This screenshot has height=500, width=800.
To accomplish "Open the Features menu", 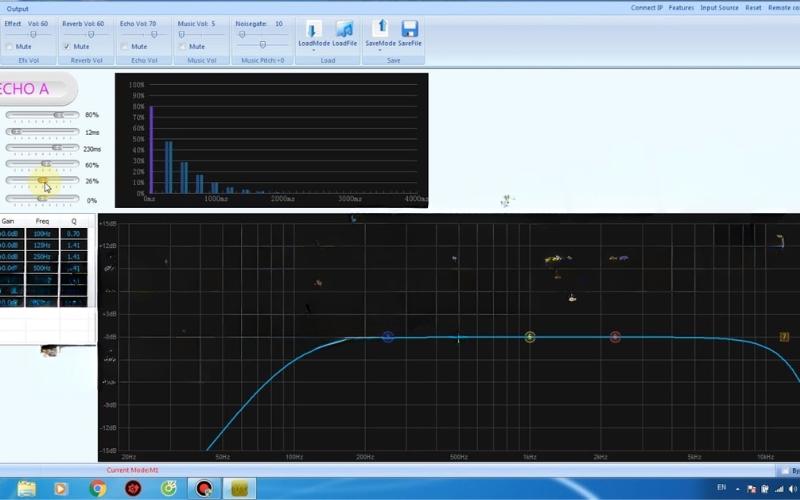I will 681,8.
